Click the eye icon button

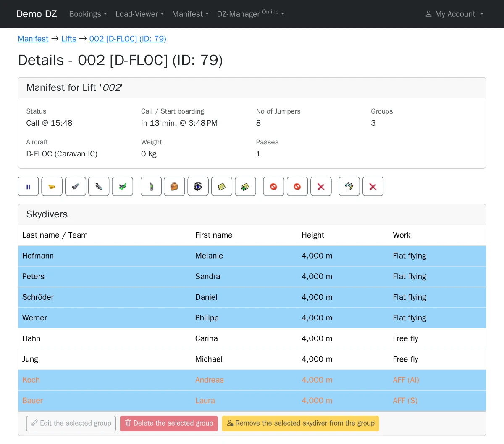pyautogui.click(x=198, y=186)
